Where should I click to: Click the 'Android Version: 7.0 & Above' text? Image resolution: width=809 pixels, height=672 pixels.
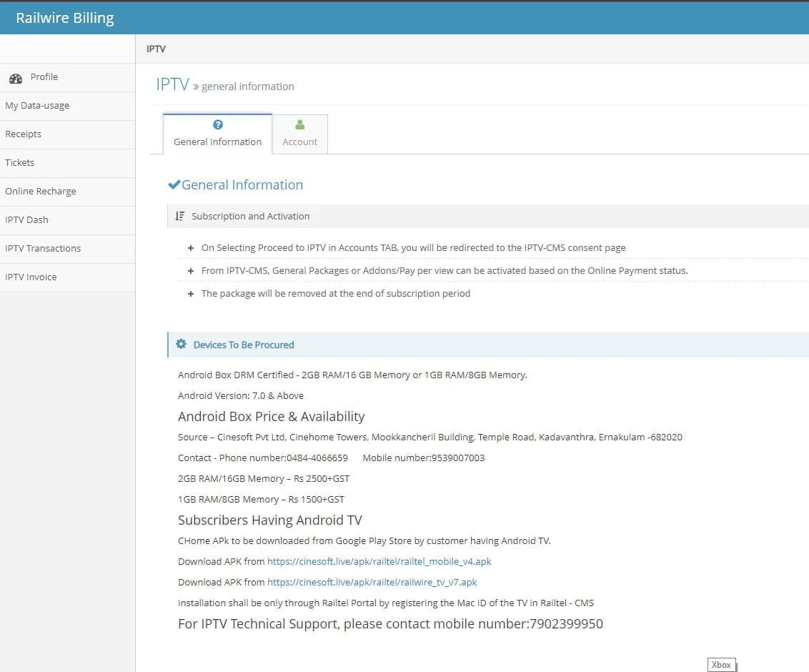tap(241, 396)
